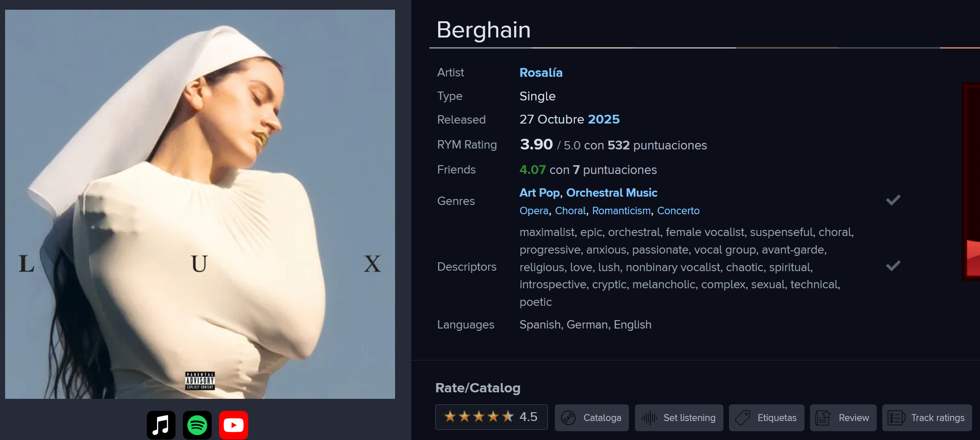Open the Romanticism genre link
Screen dimensions: 980x440
[x=621, y=211]
